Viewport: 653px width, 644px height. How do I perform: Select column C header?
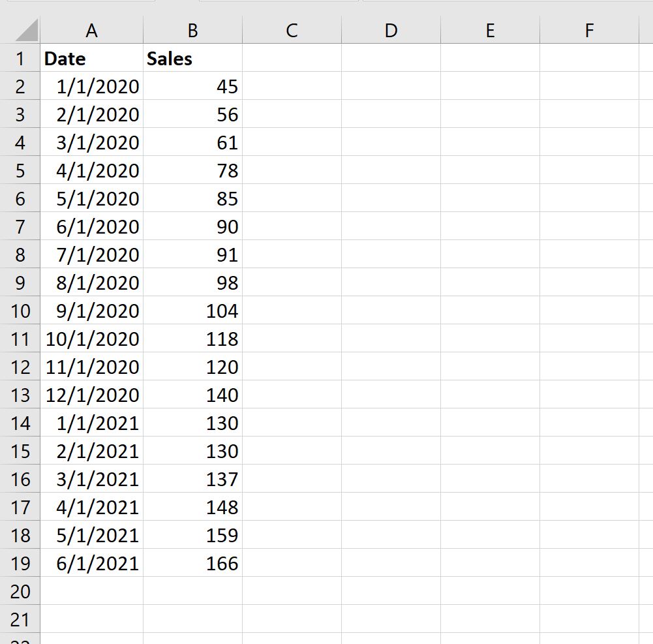[x=292, y=30]
